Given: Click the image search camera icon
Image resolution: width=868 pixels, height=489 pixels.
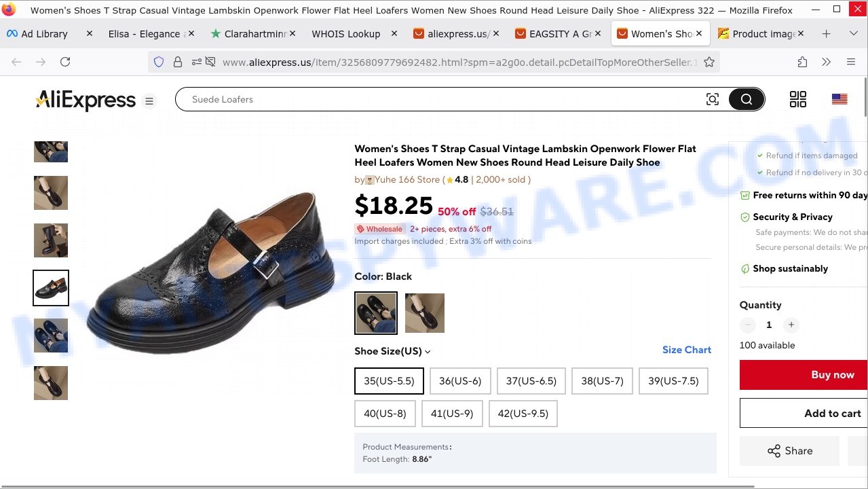Looking at the screenshot, I should pyautogui.click(x=712, y=99).
